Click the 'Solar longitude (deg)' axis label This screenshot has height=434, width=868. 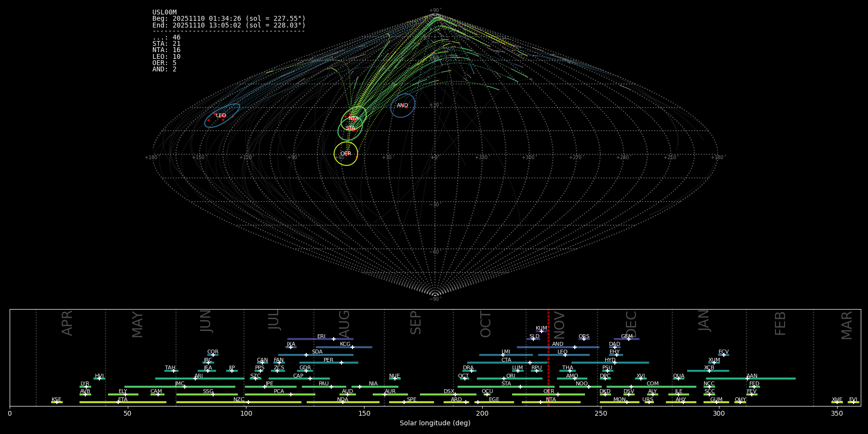(x=435, y=423)
